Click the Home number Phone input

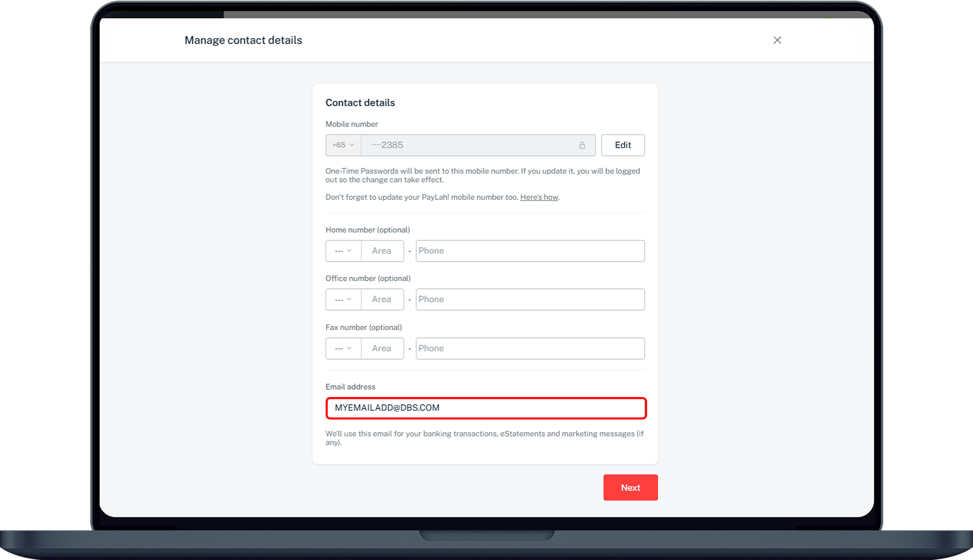pos(530,251)
